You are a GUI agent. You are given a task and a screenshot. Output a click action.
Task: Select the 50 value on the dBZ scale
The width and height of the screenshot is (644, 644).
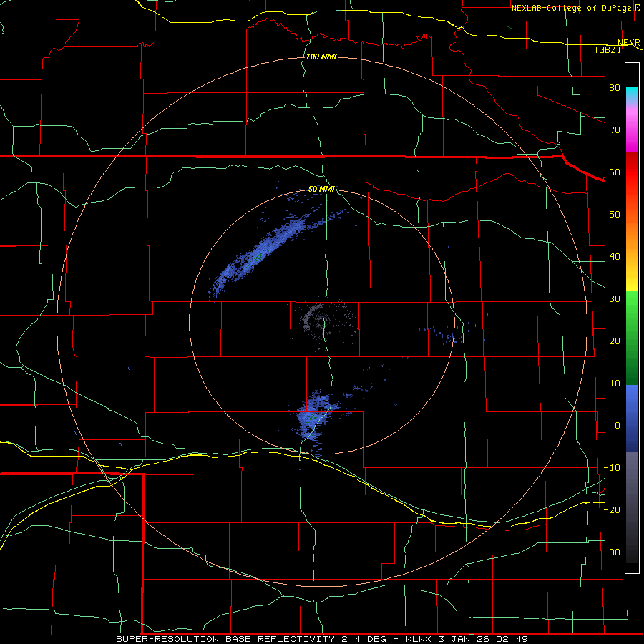615,215
